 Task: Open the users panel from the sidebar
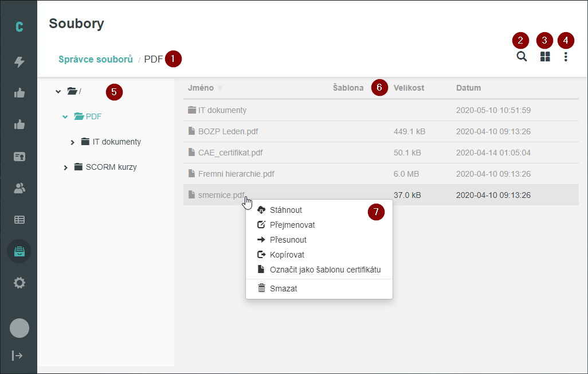[x=19, y=188]
